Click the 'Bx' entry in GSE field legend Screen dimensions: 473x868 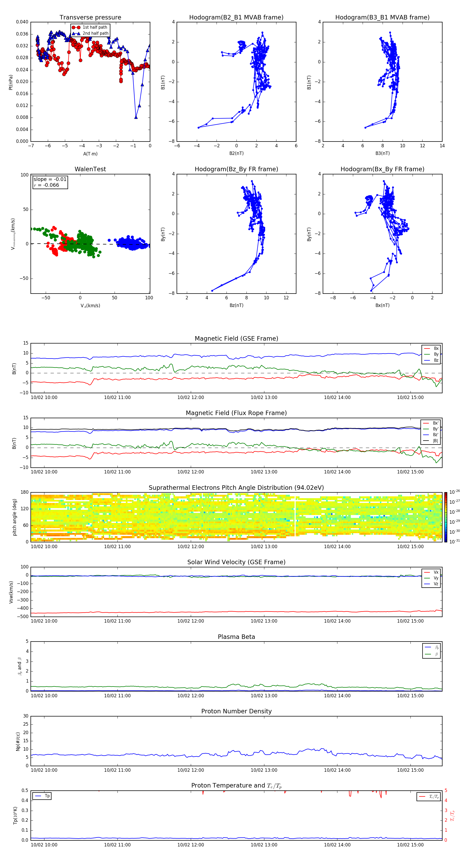[431, 349]
